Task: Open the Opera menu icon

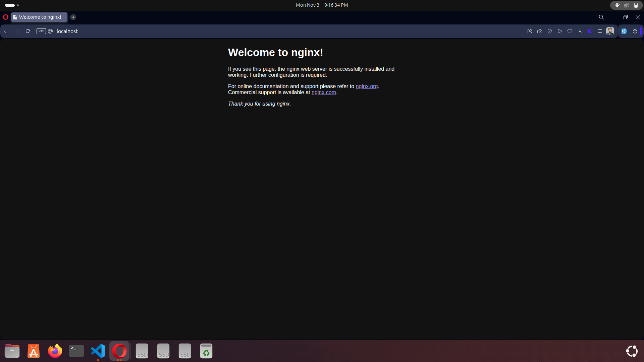Action: (5, 17)
